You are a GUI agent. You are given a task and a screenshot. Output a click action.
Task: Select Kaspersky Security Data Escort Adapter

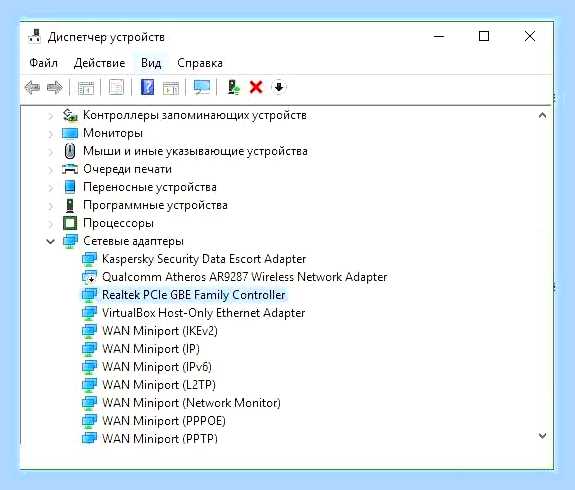(x=204, y=259)
